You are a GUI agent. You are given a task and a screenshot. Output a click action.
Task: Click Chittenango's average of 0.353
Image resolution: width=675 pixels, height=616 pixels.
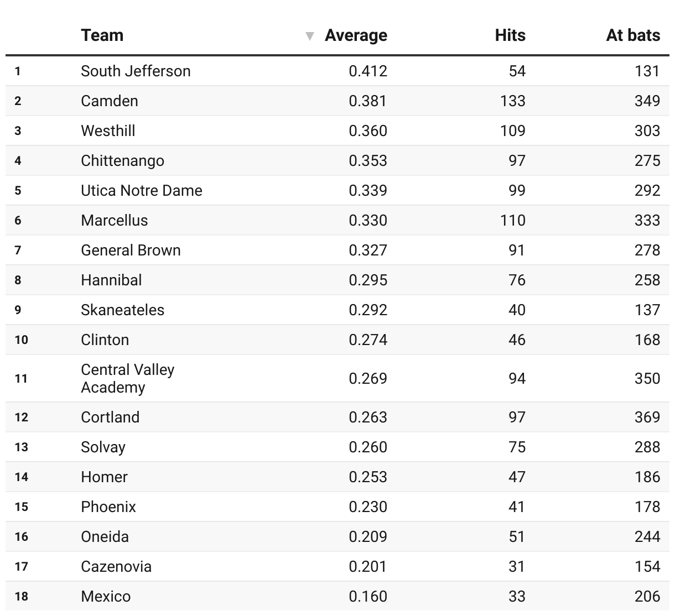tap(368, 160)
